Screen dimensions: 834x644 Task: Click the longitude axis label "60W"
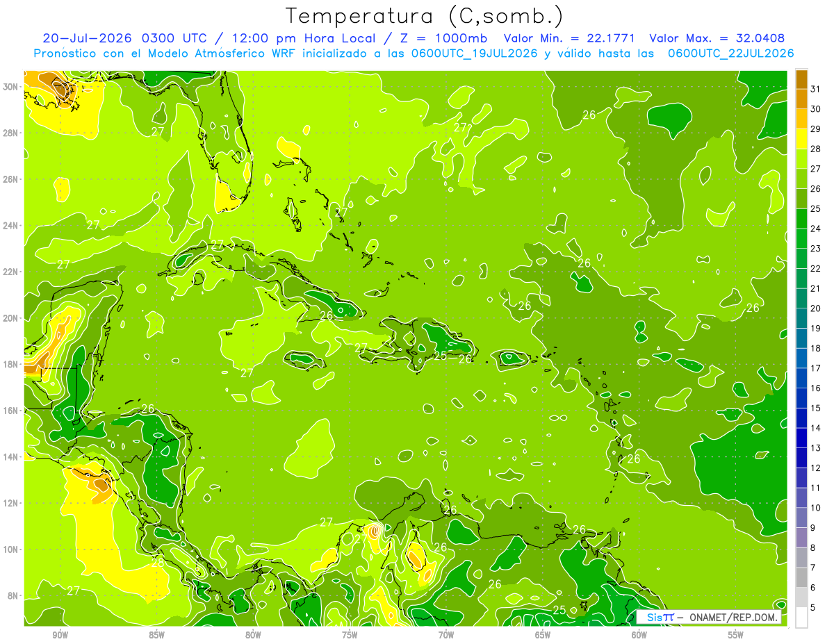point(639,635)
